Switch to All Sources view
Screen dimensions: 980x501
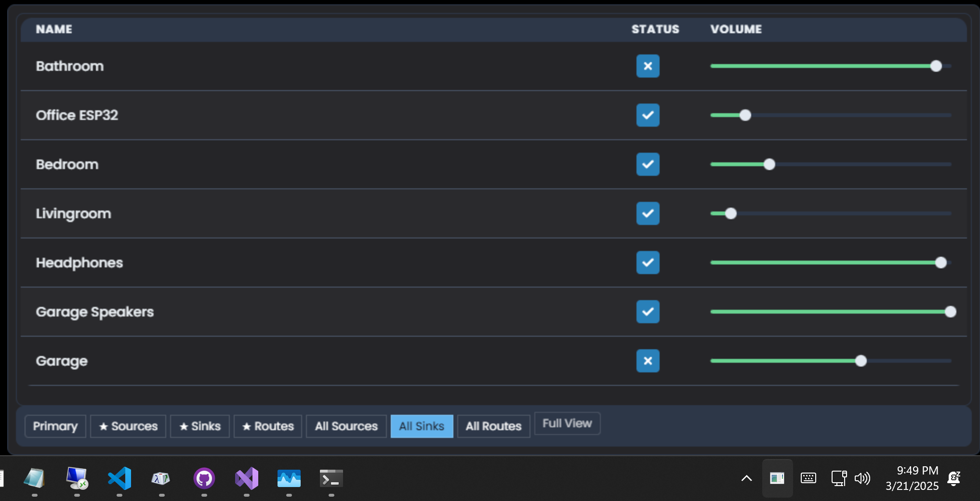pos(346,426)
